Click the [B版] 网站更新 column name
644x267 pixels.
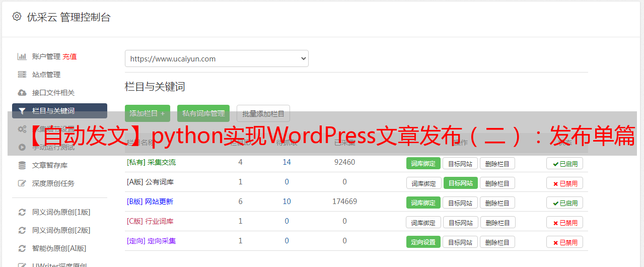[150, 202]
